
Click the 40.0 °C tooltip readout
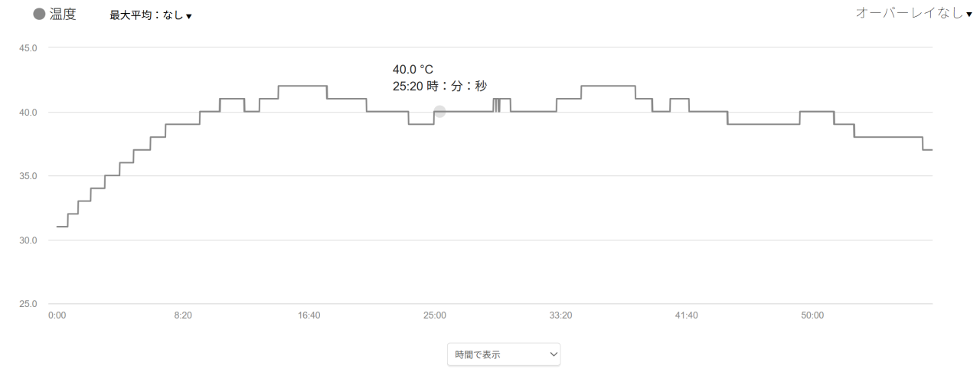[x=413, y=70]
